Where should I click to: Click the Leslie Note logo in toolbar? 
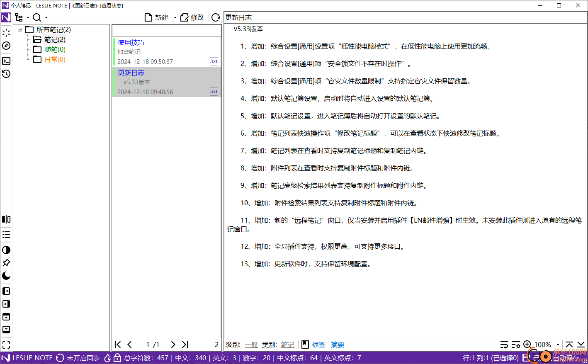(6, 17)
